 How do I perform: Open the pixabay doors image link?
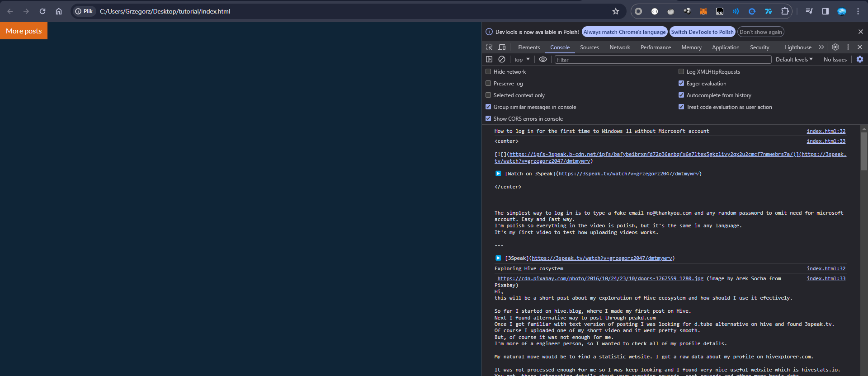click(600, 278)
